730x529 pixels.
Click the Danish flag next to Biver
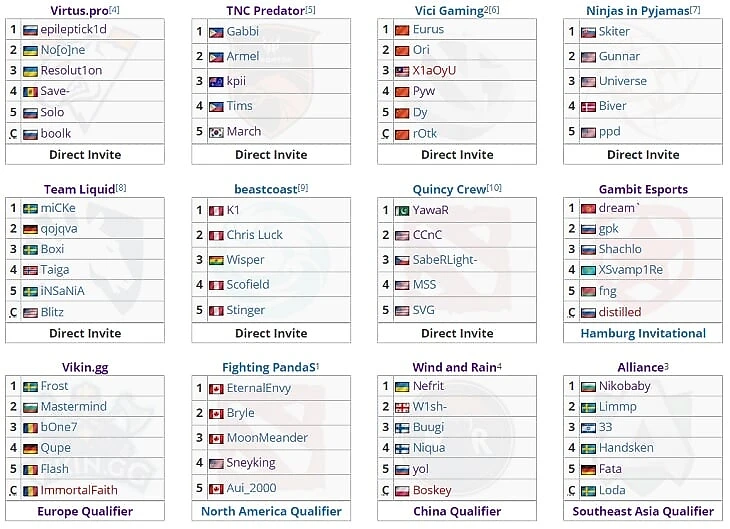588,107
